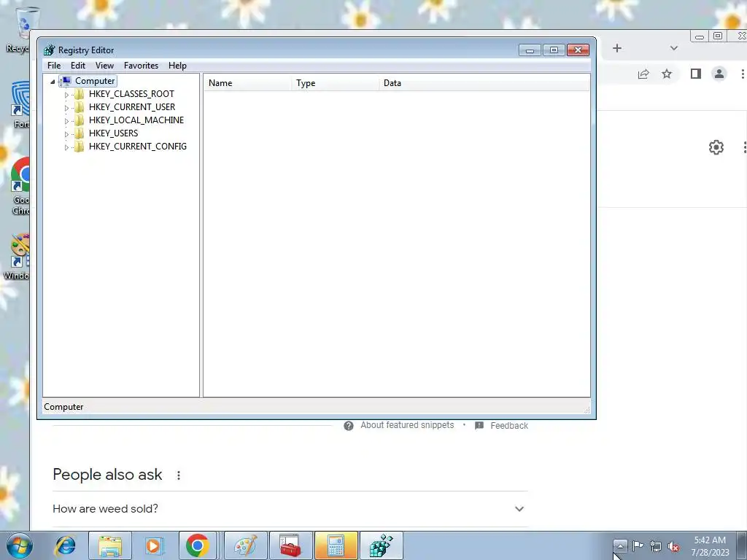Open the Action Center flag icon
This screenshot has width=747, height=560.
click(x=638, y=545)
